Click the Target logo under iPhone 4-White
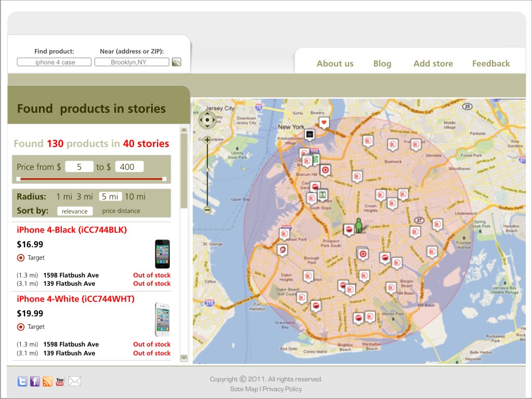 [21, 327]
